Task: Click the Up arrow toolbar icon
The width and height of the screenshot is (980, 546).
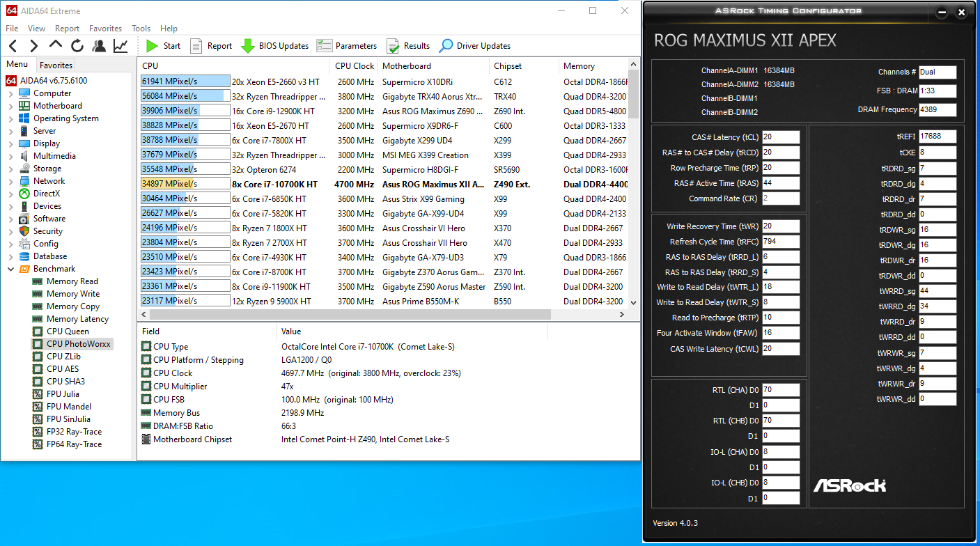Action: click(56, 46)
